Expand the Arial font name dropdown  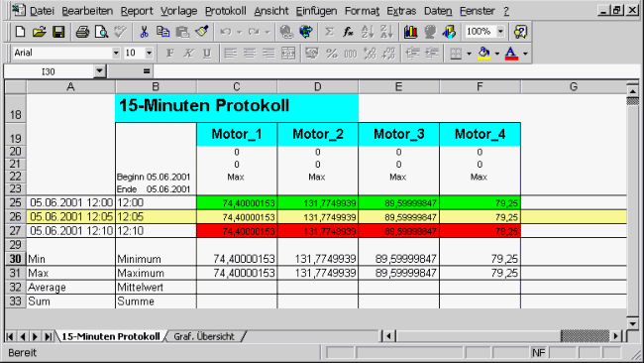click(116, 53)
